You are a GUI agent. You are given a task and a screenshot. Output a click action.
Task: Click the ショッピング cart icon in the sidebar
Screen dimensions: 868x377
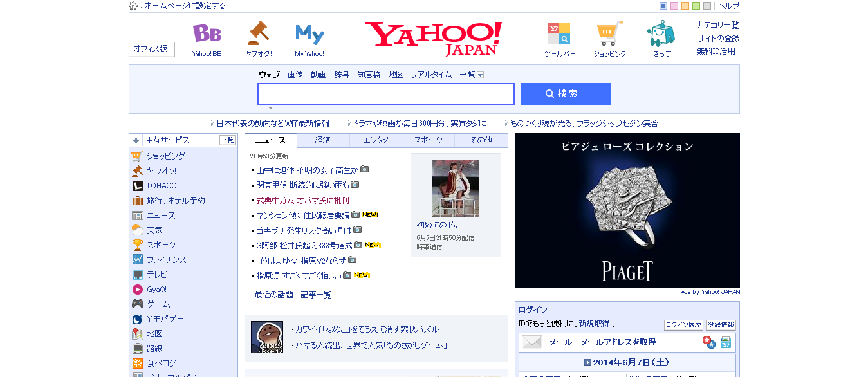pos(137,156)
